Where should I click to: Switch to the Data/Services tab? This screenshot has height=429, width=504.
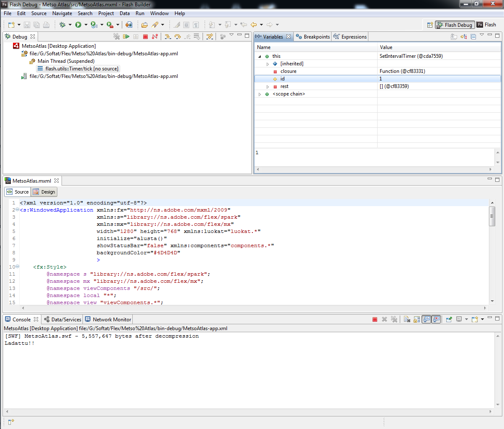[x=62, y=319]
